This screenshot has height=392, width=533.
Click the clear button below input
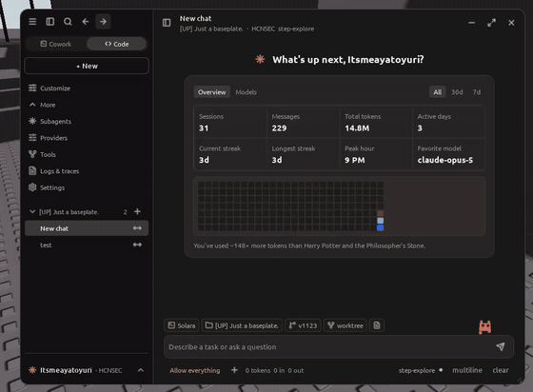(x=501, y=370)
